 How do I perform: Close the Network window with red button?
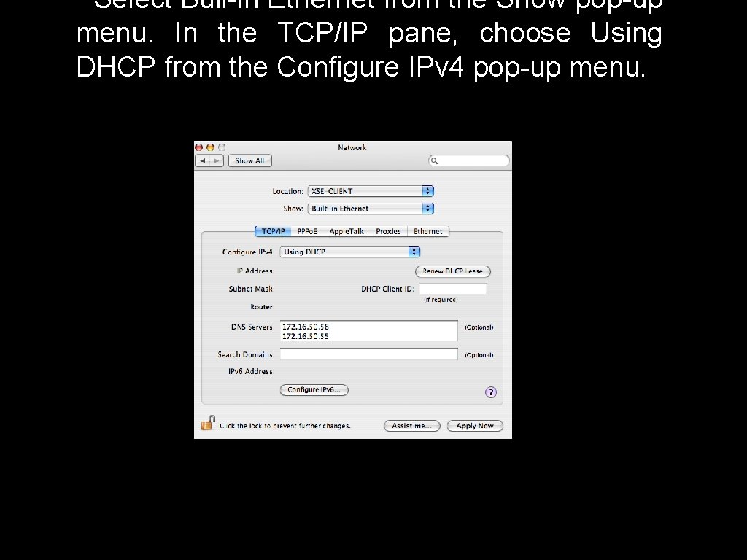(x=199, y=147)
